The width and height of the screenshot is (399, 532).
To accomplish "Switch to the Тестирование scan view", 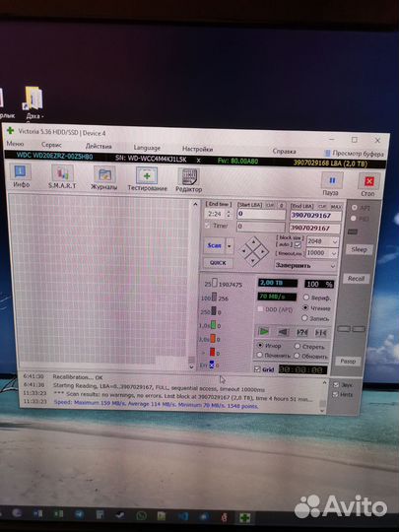I will pos(147,178).
